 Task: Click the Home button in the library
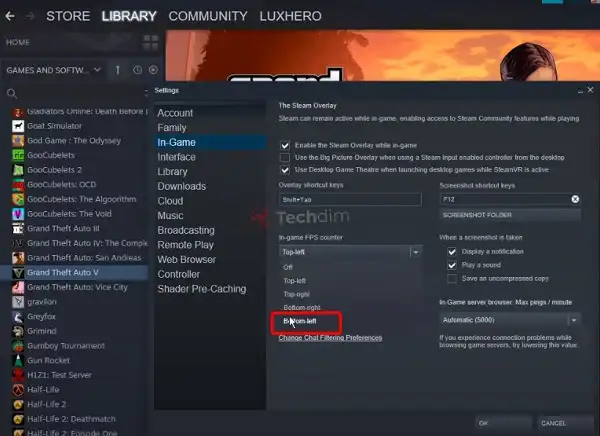coord(18,42)
